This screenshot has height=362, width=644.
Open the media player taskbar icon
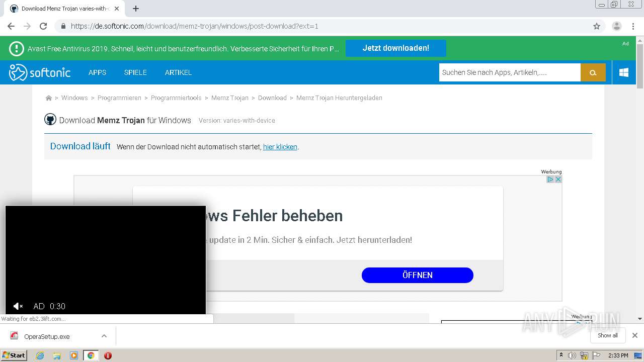pos(74,355)
